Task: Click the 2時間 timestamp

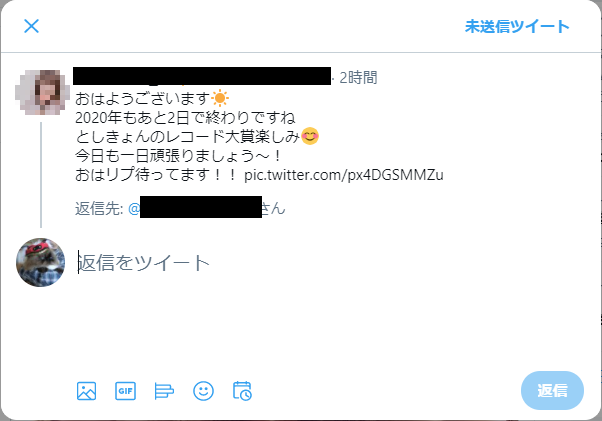Action: 358,78
